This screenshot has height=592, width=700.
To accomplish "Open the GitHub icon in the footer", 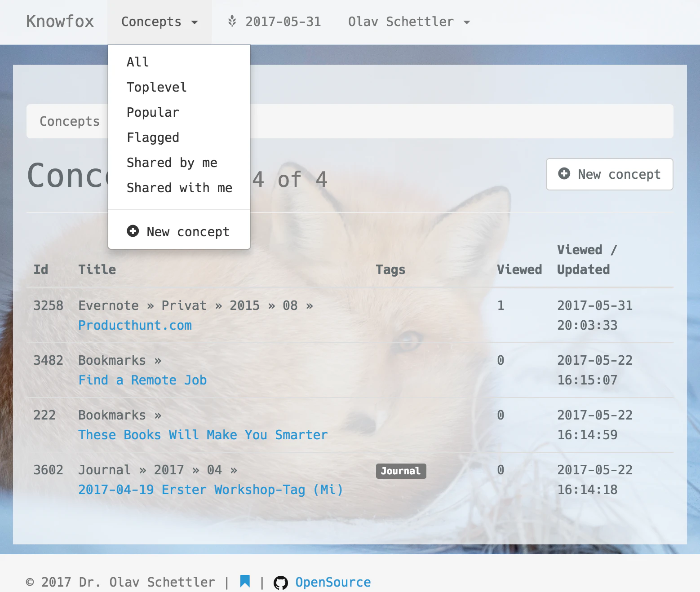I will [281, 582].
